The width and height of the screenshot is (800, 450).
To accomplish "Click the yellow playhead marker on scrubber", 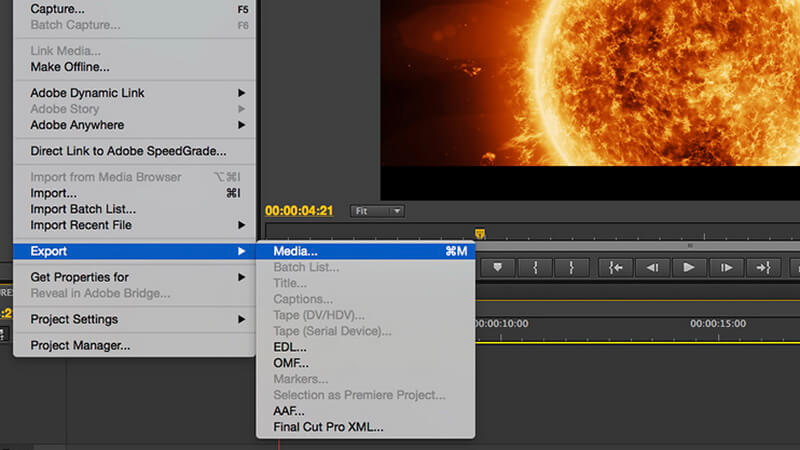I will (x=480, y=234).
